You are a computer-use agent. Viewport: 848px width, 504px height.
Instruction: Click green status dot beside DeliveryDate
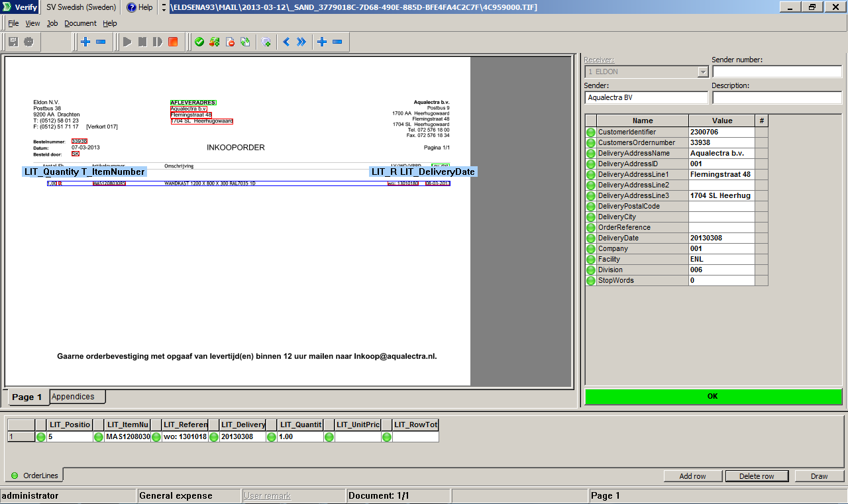[590, 238]
